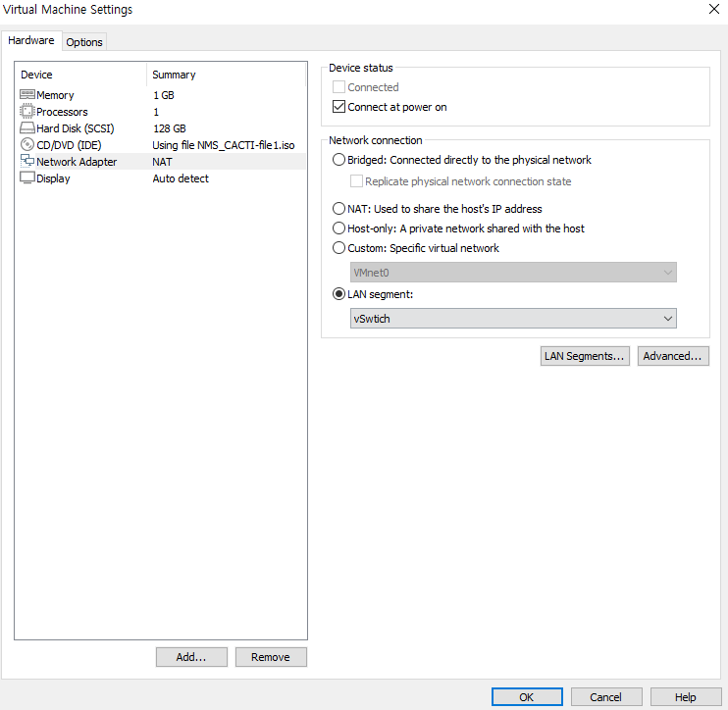This screenshot has width=728, height=710.
Task: Open Advanced network settings
Action: pyautogui.click(x=673, y=356)
